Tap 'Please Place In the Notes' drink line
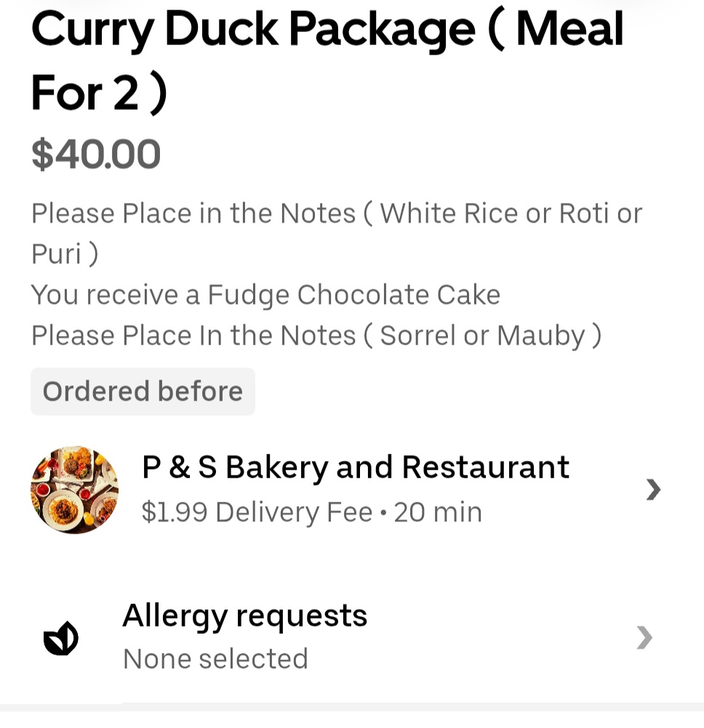Image resolution: width=704 pixels, height=728 pixels. [193, 335]
